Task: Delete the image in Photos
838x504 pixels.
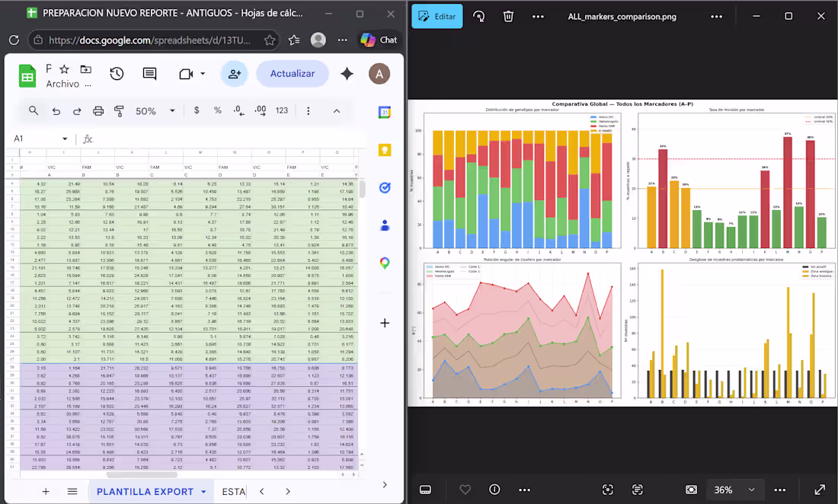Action: [x=508, y=17]
